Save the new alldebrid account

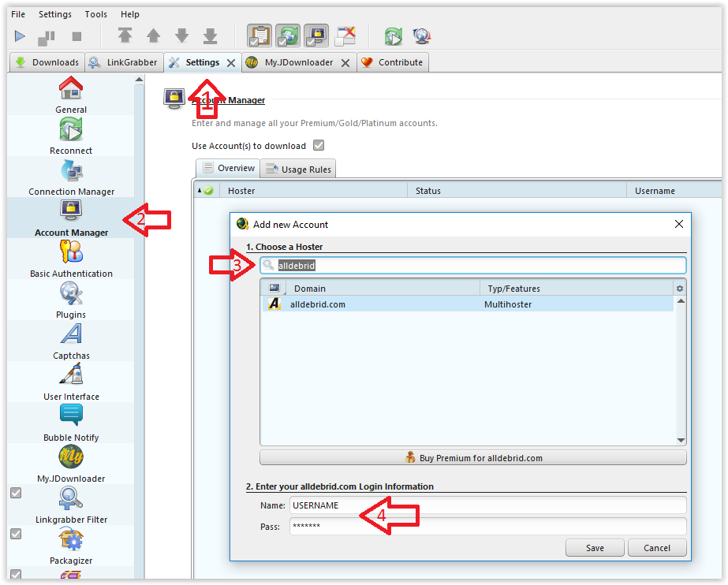(594, 548)
